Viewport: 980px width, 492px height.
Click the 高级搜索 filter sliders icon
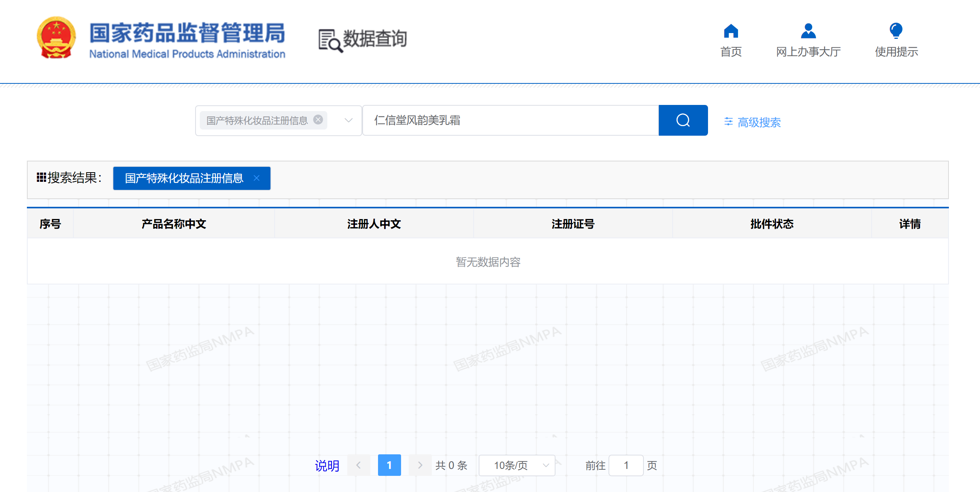pyautogui.click(x=728, y=122)
